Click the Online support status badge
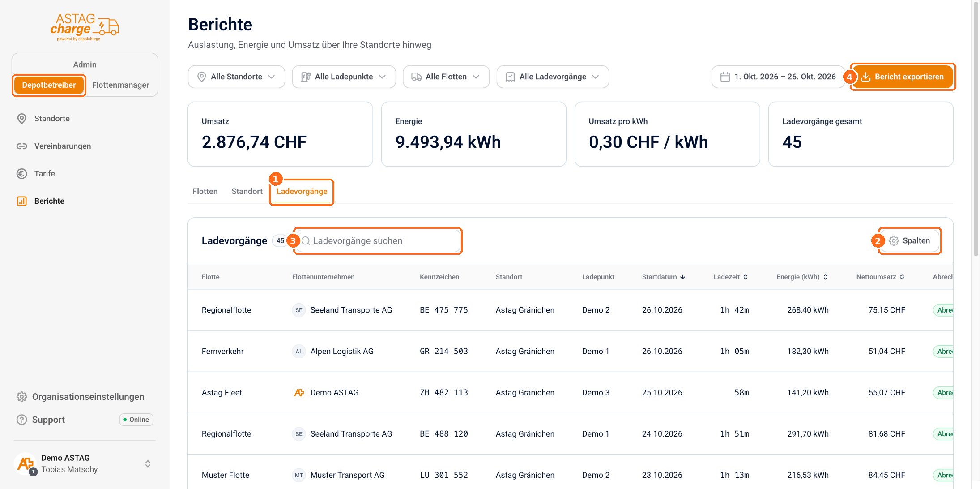980x489 pixels. pos(136,420)
